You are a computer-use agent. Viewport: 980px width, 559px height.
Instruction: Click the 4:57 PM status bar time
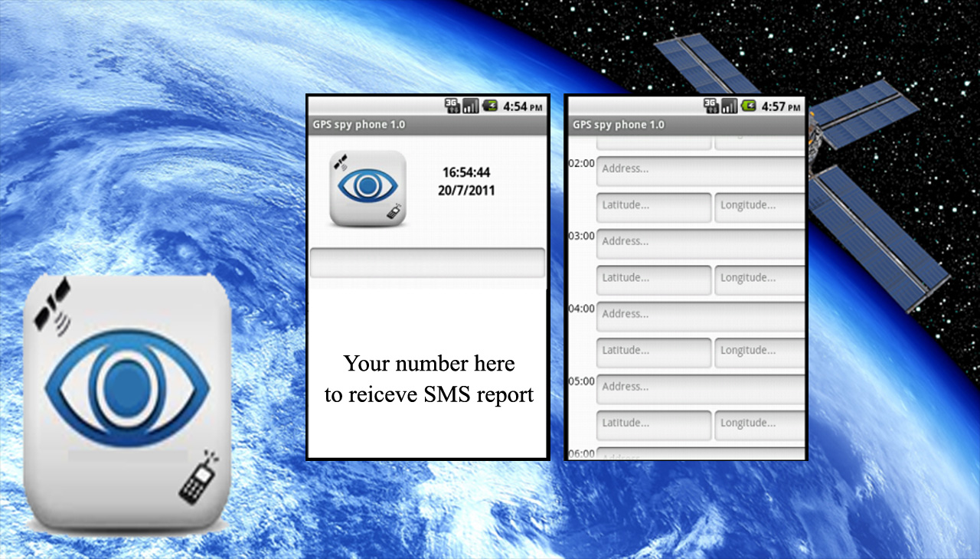click(782, 106)
